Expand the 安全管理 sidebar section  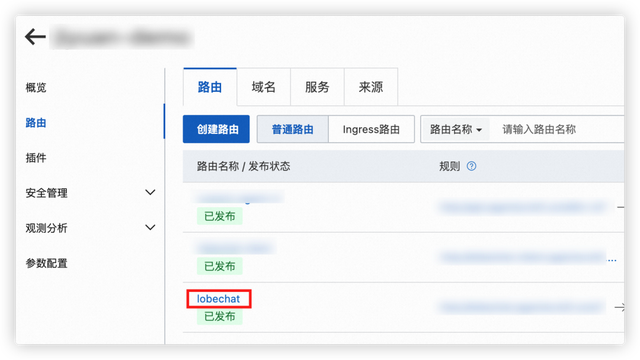click(x=90, y=193)
